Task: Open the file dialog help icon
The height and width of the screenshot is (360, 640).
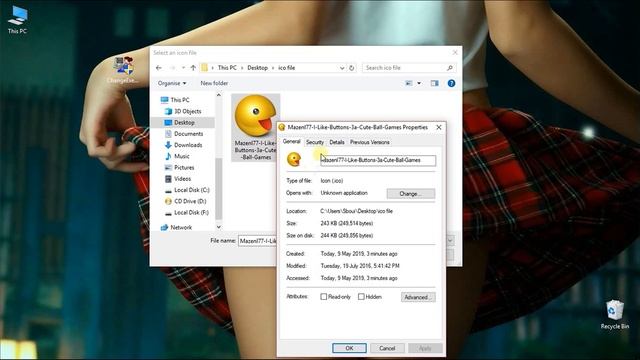Action: 451,83
